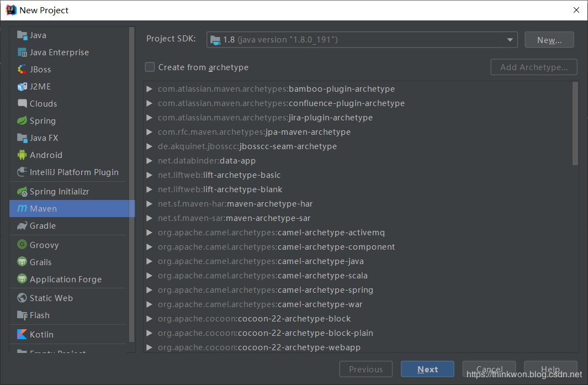Viewport: 588px width, 385px height.
Task: Click the Spring leaf icon
Action: tap(22, 121)
